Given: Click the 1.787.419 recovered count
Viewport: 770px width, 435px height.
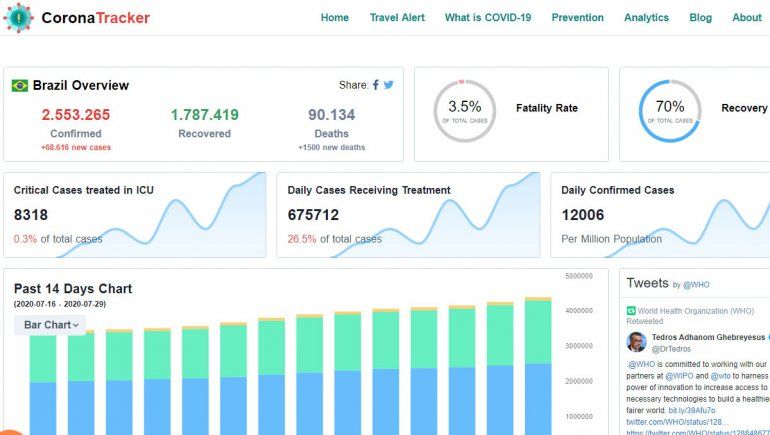Looking at the screenshot, I should click(204, 115).
